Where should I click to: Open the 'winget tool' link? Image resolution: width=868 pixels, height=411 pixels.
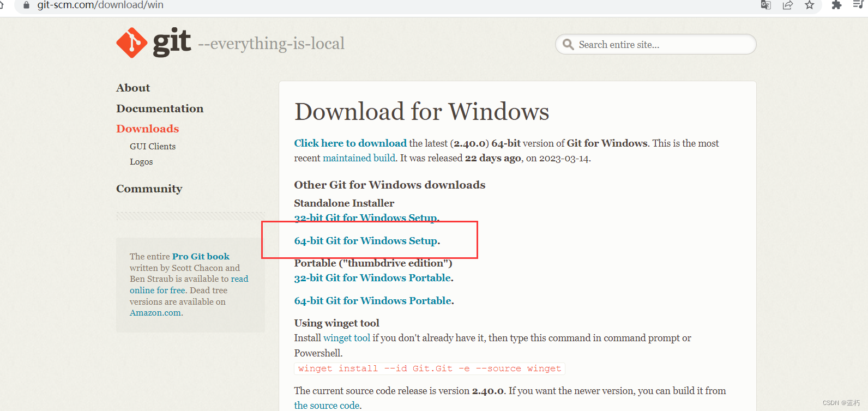coord(347,337)
